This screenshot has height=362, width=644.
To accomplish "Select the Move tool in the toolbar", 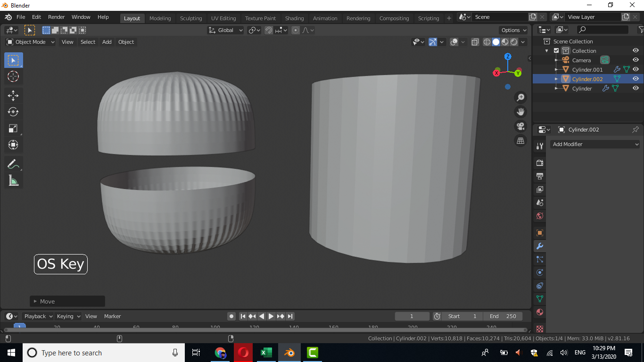I will 13,96.
